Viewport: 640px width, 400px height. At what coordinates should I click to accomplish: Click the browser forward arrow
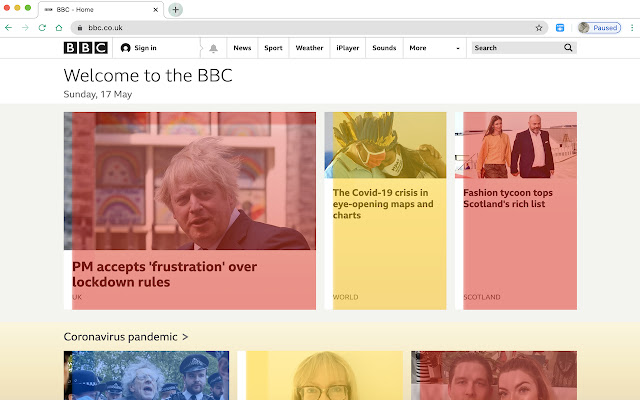click(25, 28)
